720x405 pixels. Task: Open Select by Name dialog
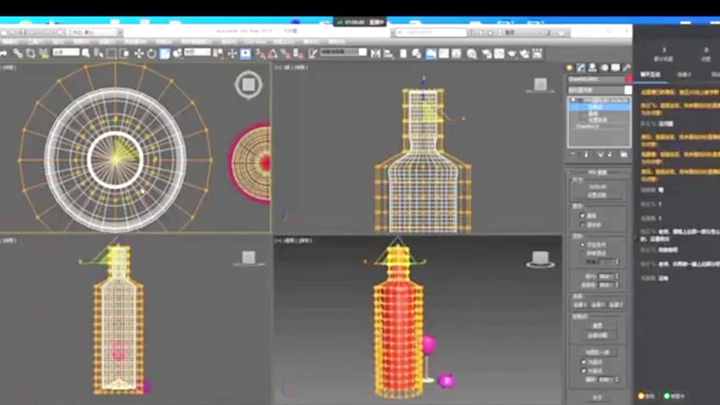click(x=99, y=54)
